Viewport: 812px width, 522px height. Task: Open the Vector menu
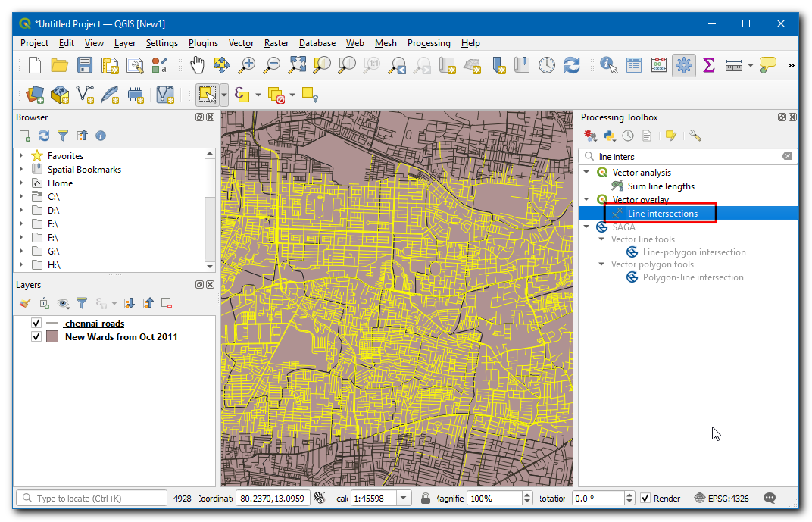click(241, 43)
